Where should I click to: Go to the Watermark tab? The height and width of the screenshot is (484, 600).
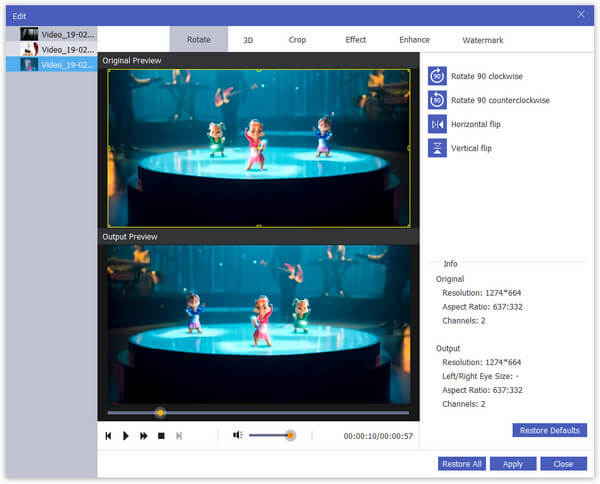(x=483, y=40)
